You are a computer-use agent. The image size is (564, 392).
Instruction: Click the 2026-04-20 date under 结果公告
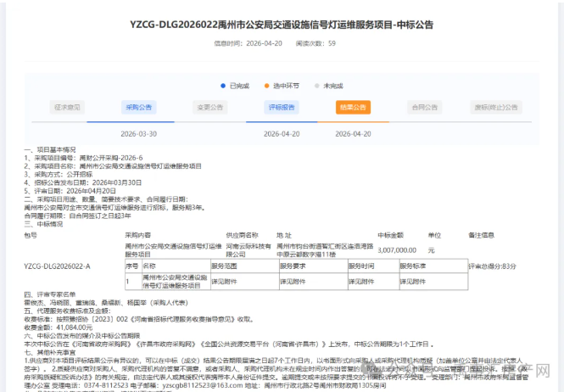pyautogui.click(x=353, y=134)
